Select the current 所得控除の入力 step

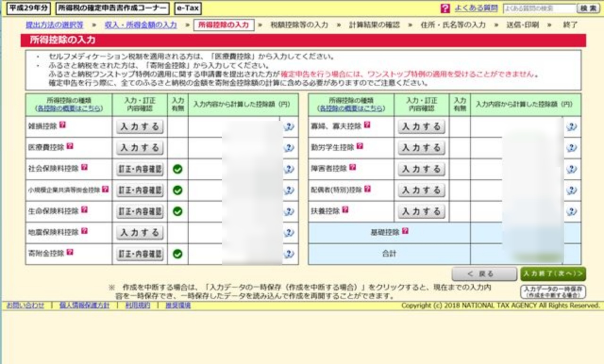point(224,25)
